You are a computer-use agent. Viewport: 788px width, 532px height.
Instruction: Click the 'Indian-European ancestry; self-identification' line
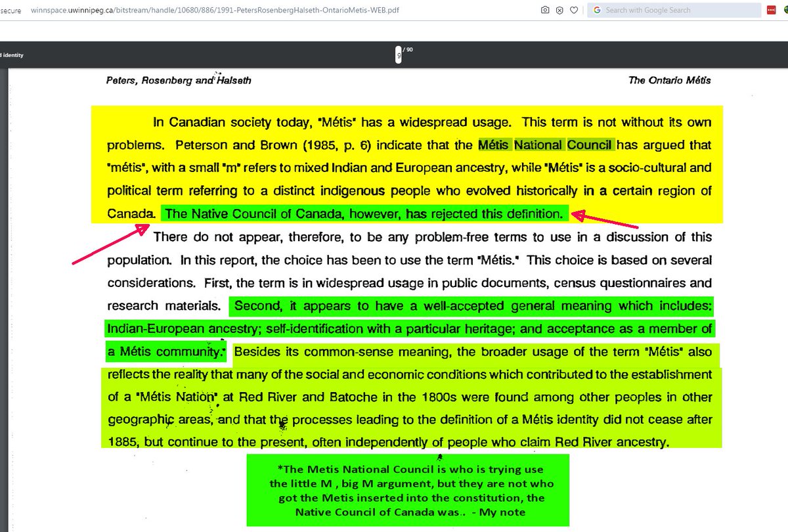[x=409, y=328]
